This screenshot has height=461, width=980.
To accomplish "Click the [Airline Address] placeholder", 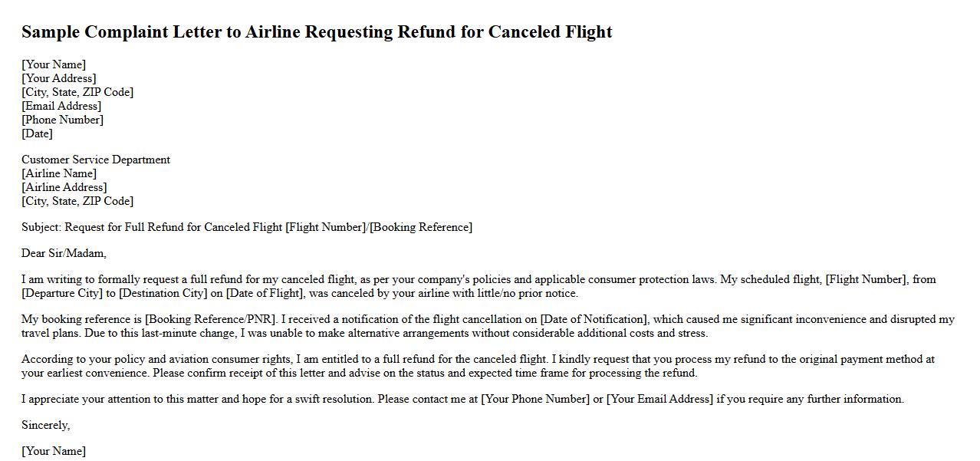I will tap(64, 187).
